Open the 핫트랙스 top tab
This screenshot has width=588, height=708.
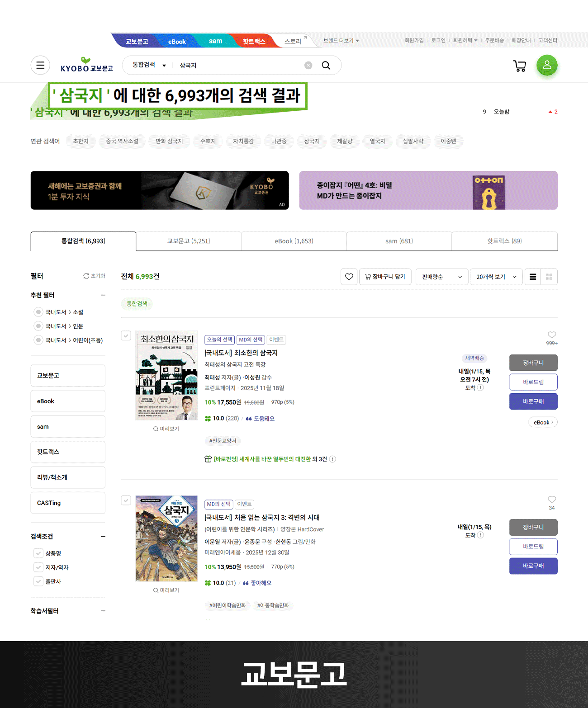pyautogui.click(x=254, y=41)
